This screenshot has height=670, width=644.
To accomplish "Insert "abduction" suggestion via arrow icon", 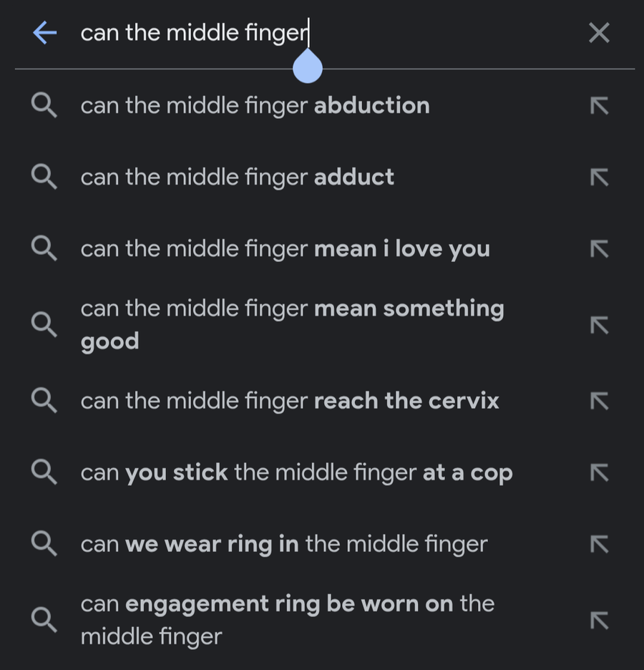I will point(599,106).
